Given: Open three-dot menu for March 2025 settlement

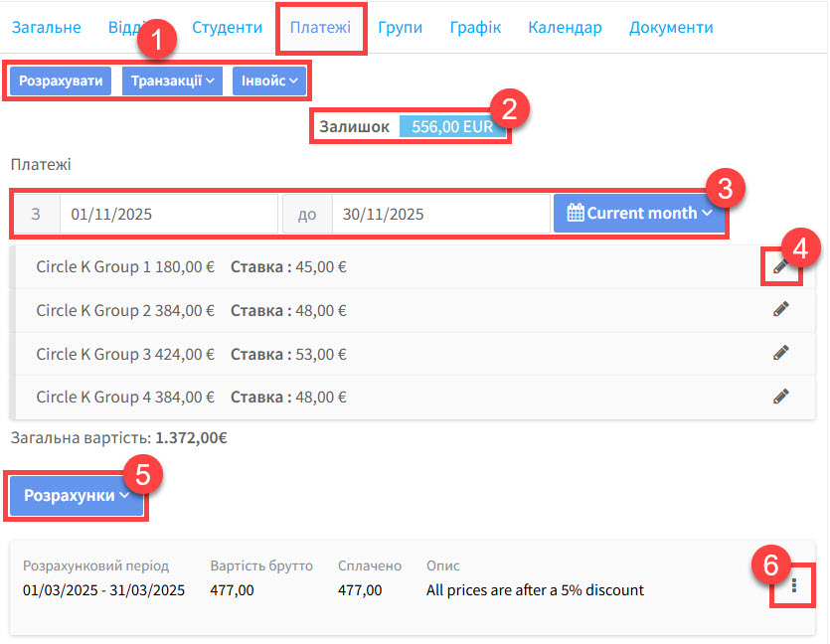Looking at the screenshot, I should pyautogui.click(x=794, y=587).
